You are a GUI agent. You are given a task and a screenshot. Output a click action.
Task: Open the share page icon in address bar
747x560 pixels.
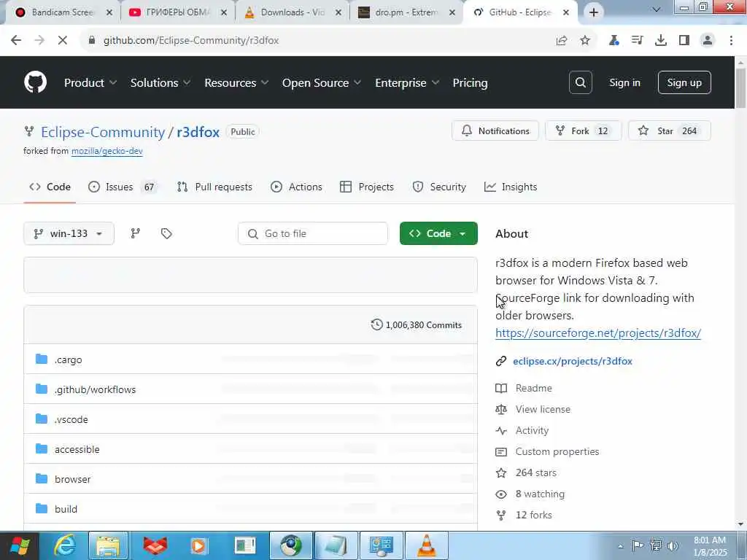tap(562, 41)
